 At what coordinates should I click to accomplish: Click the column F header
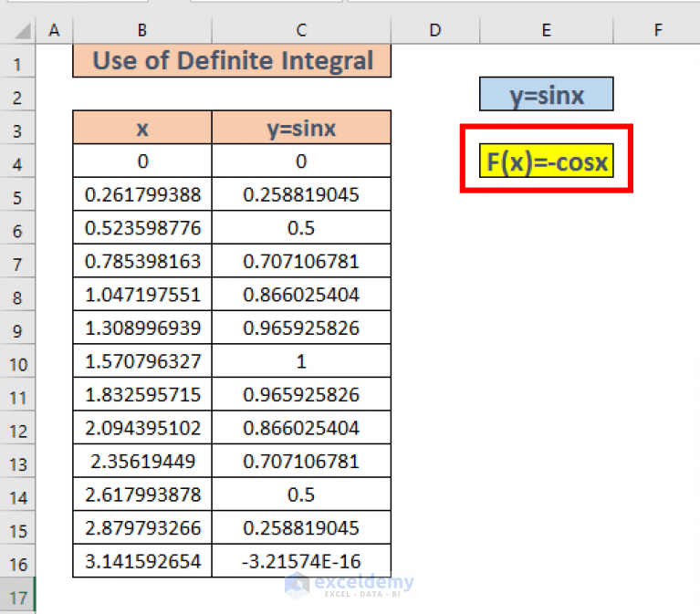(657, 31)
